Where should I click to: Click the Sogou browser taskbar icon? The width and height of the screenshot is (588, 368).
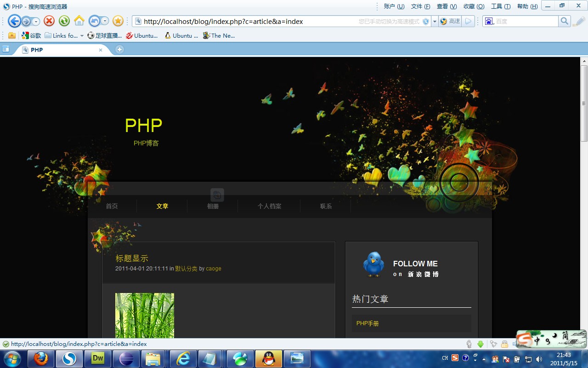(69, 359)
